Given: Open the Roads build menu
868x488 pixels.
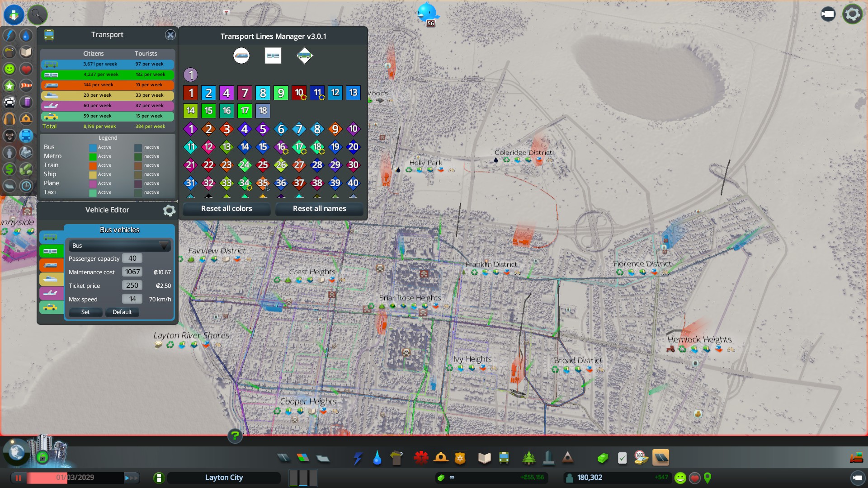Looking at the screenshot, I should click(x=283, y=458).
